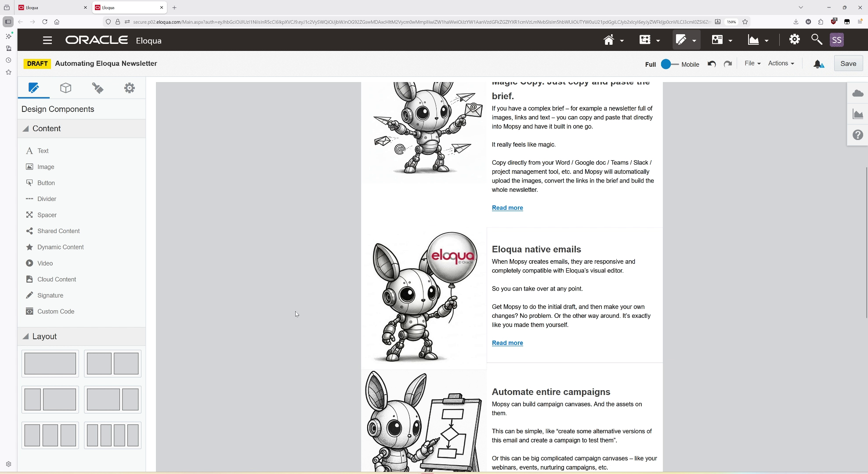Open the SS user profile avatar
The image size is (868, 474).
[x=836, y=40]
